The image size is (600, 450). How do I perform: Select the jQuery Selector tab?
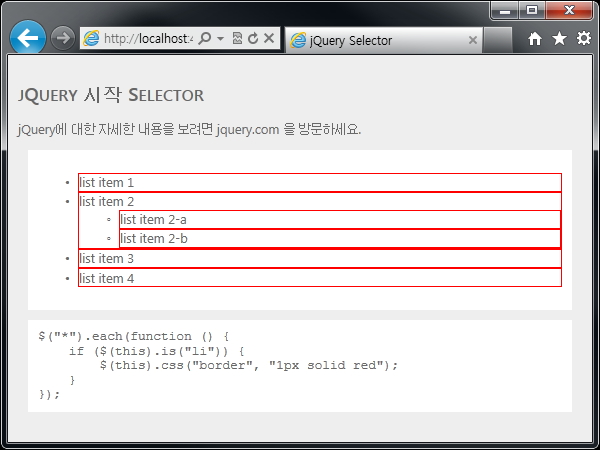(x=384, y=40)
